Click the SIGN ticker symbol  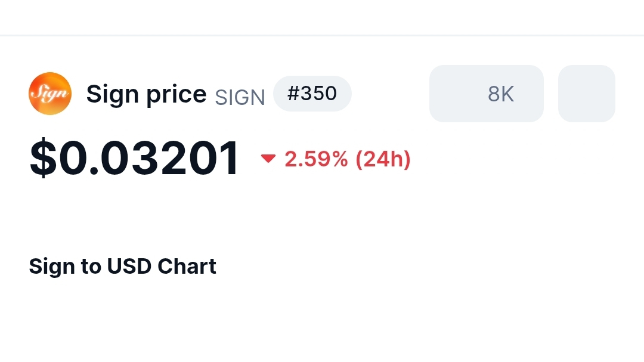[x=240, y=97]
